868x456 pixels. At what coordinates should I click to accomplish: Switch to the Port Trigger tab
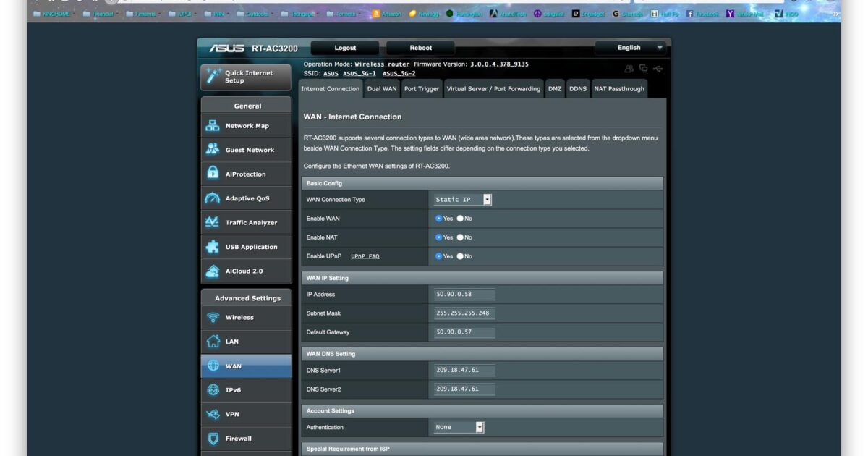[x=422, y=89]
